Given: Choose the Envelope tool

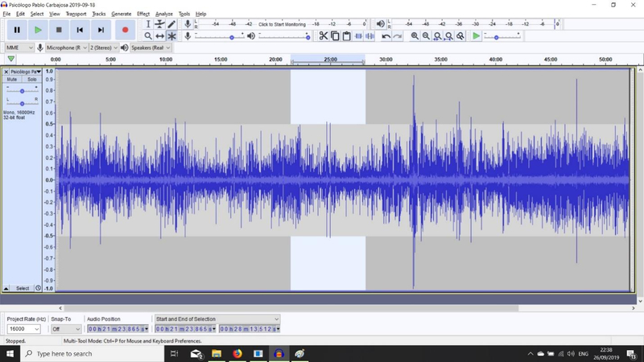Looking at the screenshot, I should [x=160, y=24].
